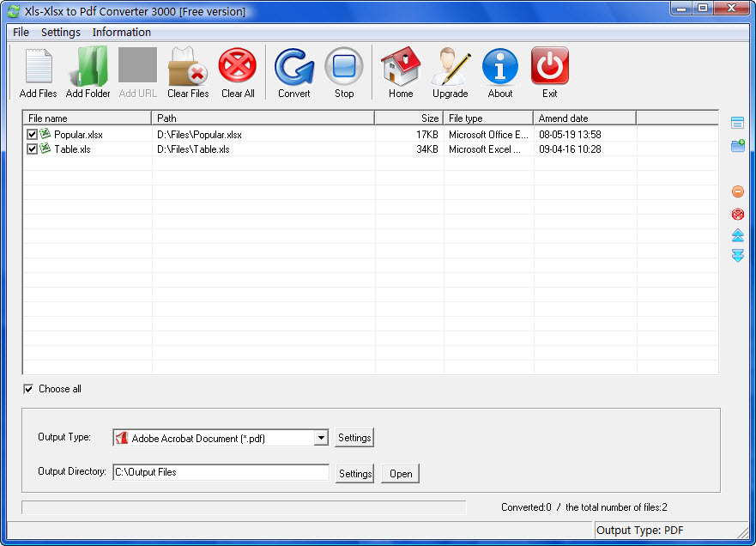Click the 17KB size cell
Screen dimensions: 756x546
[427, 135]
